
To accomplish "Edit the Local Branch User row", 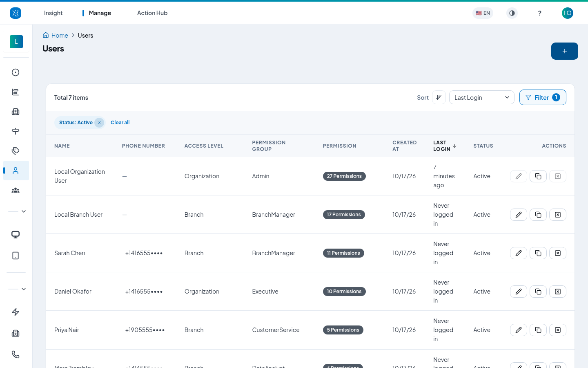I will [519, 215].
